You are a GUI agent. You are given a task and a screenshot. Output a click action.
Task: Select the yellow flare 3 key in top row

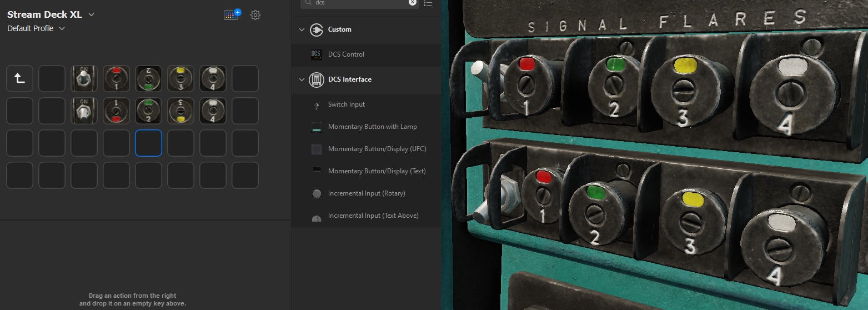180,79
